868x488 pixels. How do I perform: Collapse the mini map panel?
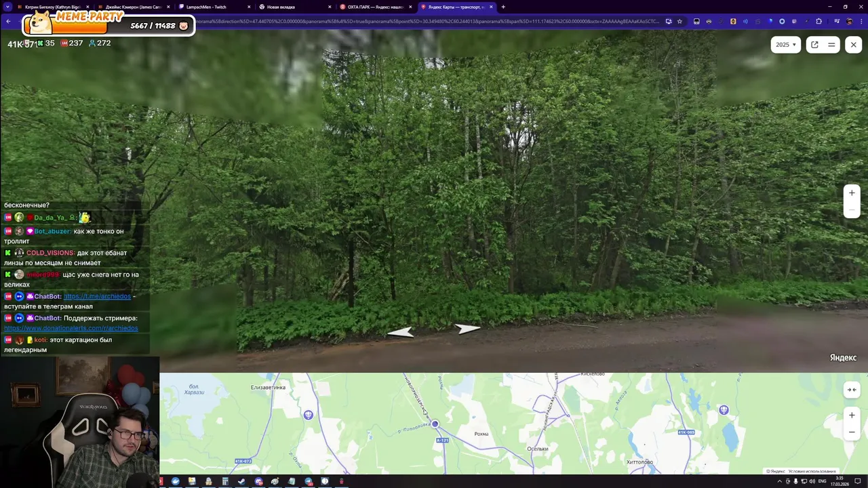(852, 390)
